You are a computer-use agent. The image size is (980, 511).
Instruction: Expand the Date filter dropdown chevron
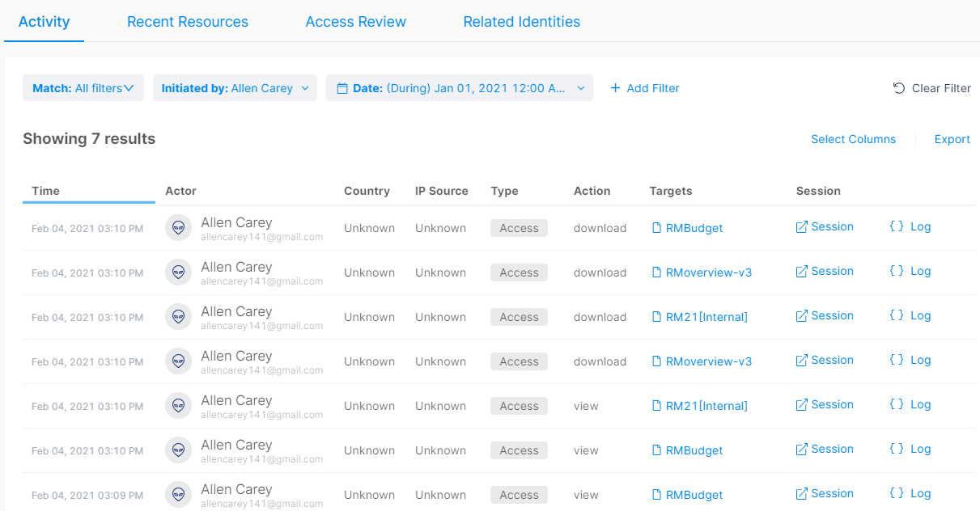(x=581, y=88)
